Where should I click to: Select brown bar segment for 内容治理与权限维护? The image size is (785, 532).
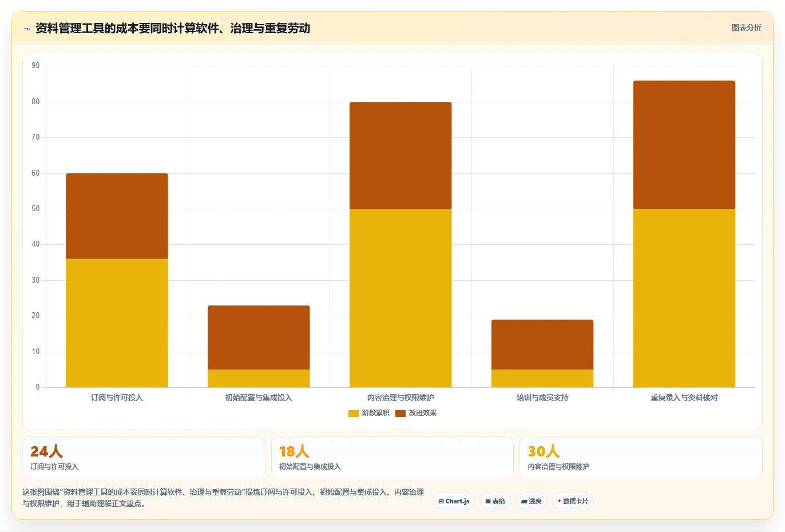[401, 156]
